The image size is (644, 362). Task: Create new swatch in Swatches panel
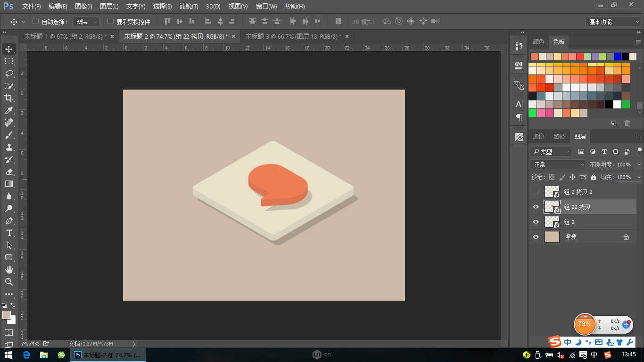[x=613, y=123]
